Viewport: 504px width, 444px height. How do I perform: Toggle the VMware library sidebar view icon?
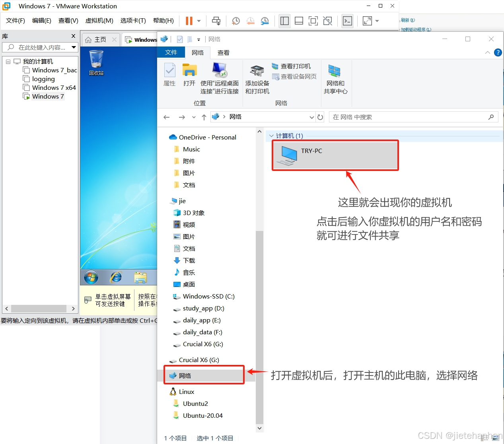[284, 21]
